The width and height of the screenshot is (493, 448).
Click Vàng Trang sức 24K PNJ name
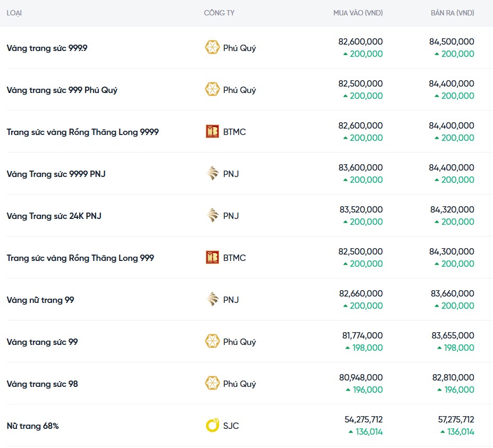54,216
